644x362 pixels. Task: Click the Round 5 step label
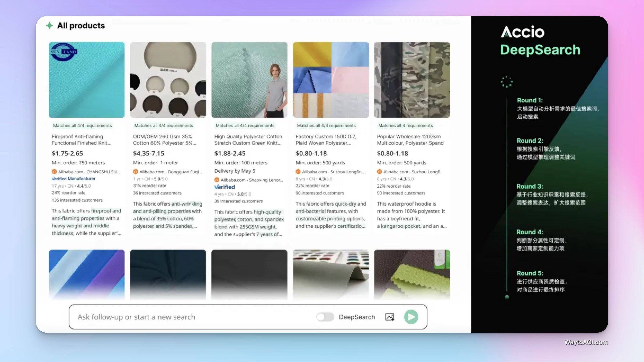point(530,273)
